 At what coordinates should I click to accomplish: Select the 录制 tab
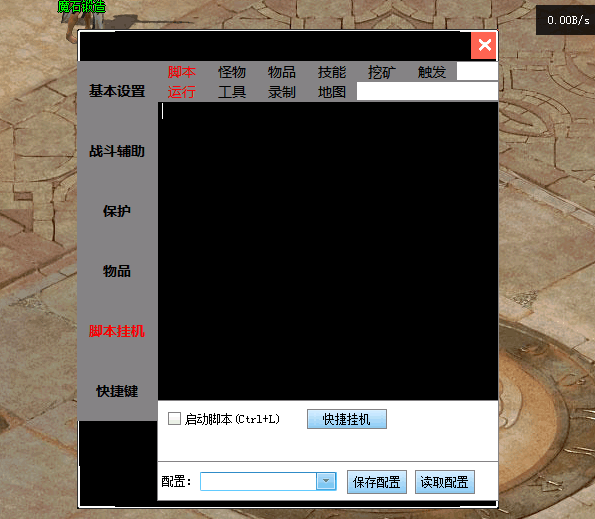point(282,92)
